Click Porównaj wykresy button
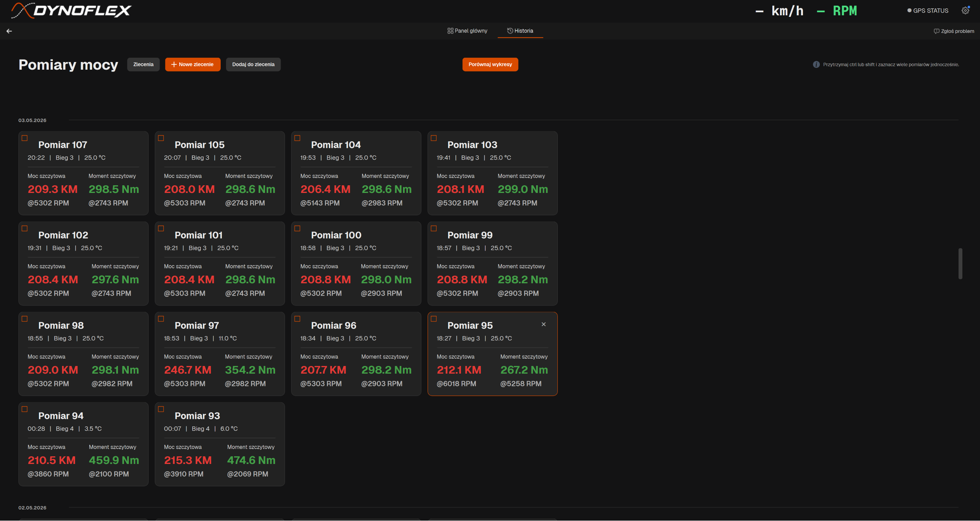This screenshot has width=980, height=521. coord(490,64)
